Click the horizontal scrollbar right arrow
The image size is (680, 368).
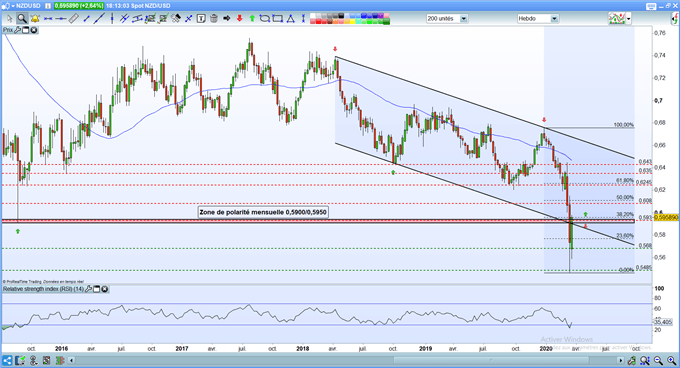(621, 360)
